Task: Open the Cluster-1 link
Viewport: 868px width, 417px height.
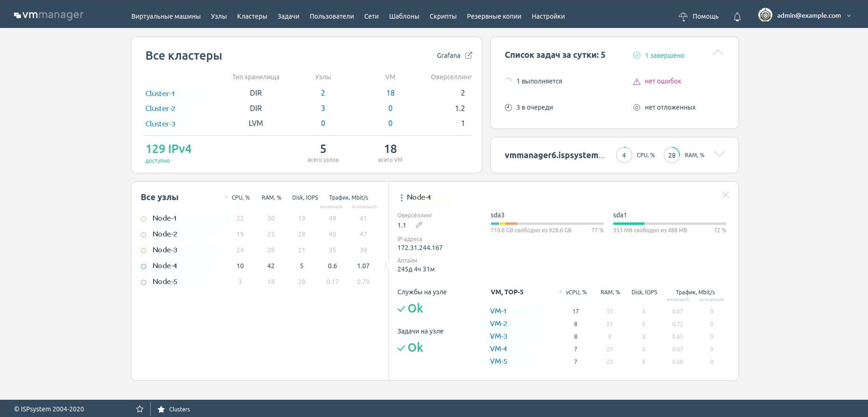Action: [x=160, y=93]
